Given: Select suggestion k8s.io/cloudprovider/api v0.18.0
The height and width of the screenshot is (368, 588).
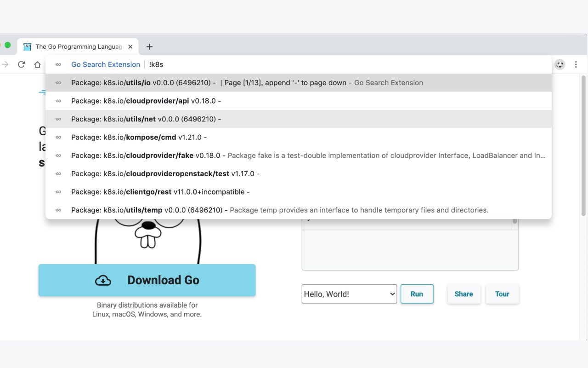Looking at the screenshot, I should pyautogui.click(x=299, y=101).
